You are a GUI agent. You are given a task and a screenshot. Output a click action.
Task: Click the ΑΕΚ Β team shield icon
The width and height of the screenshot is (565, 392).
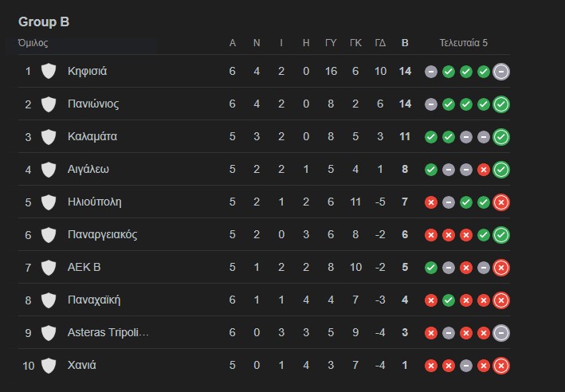click(x=49, y=267)
